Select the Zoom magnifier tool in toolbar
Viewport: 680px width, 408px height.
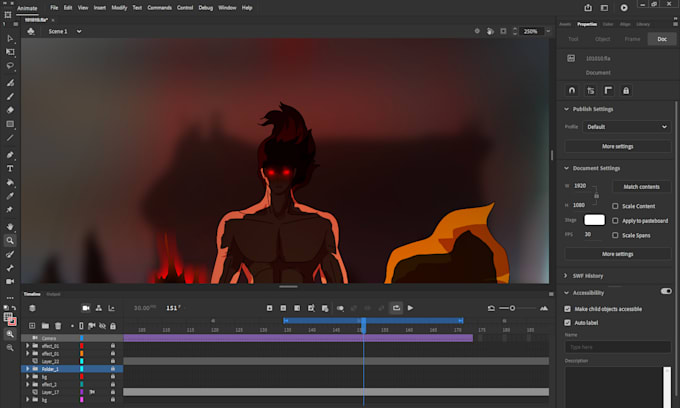pos(10,240)
